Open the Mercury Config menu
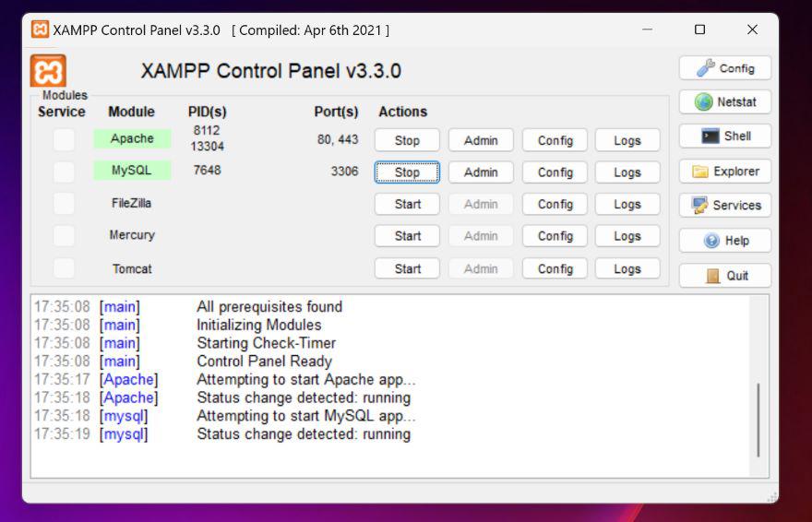The height and width of the screenshot is (522, 812). (x=555, y=236)
